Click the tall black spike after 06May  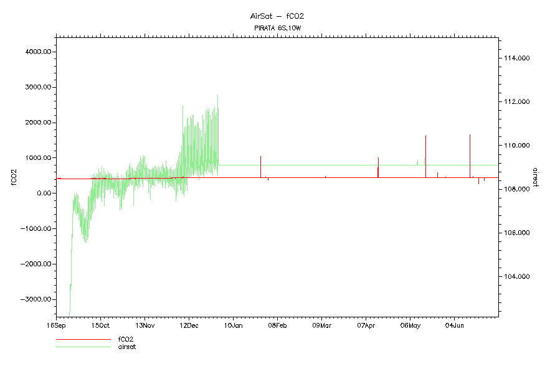425,156
